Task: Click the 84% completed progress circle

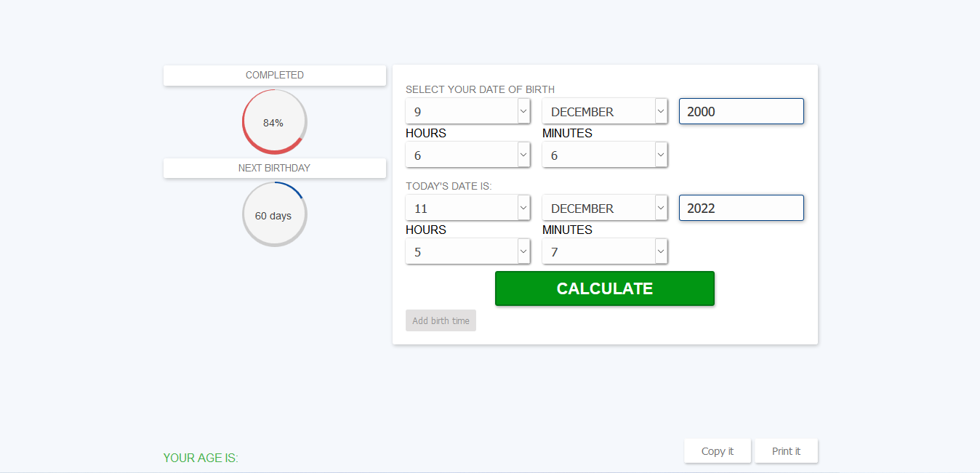Action: pos(275,122)
